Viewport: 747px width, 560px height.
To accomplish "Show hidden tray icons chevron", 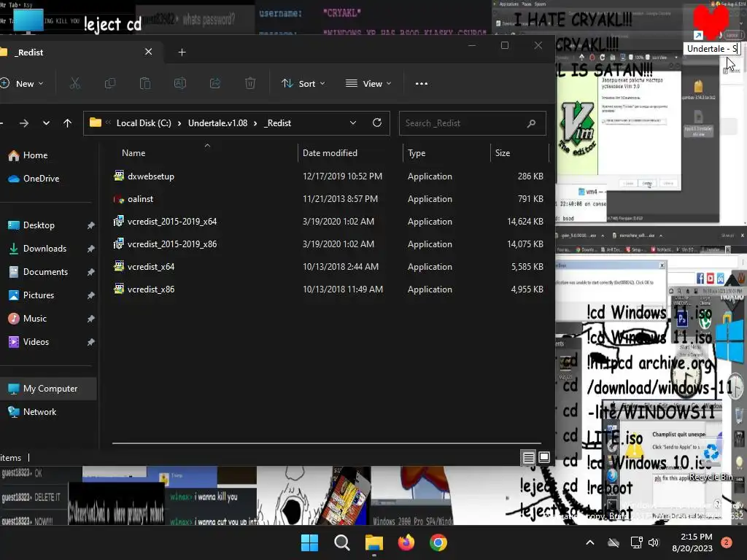I will (x=589, y=542).
